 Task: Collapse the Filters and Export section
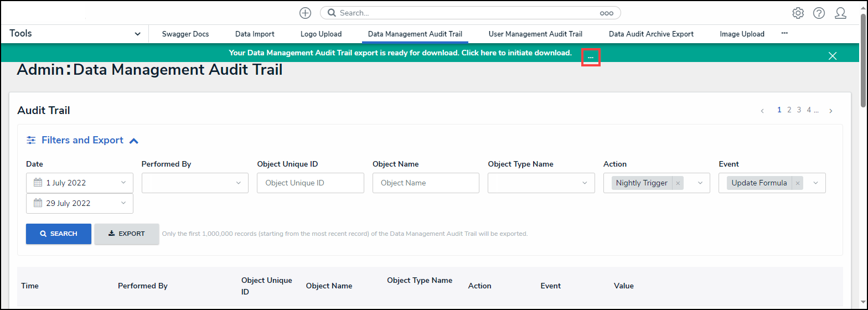tap(133, 141)
